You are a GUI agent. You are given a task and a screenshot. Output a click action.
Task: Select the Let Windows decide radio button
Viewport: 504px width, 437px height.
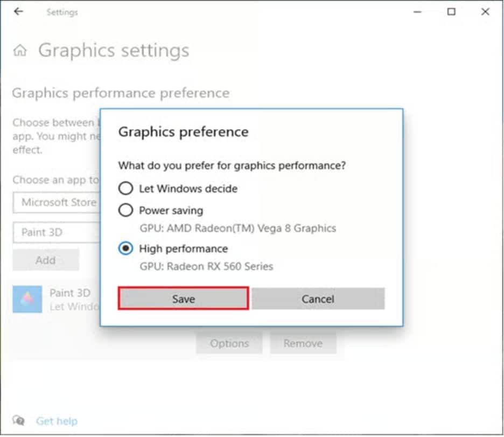point(125,189)
